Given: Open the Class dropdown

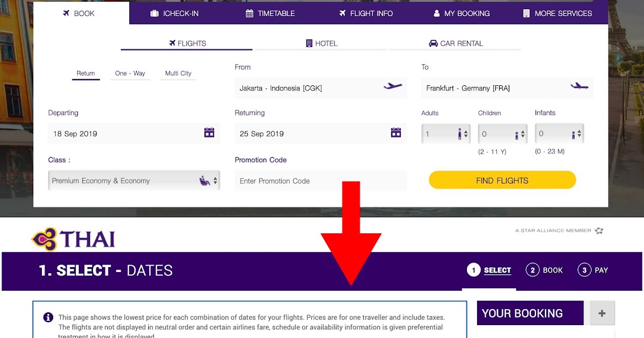Looking at the screenshot, I should tap(134, 181).
